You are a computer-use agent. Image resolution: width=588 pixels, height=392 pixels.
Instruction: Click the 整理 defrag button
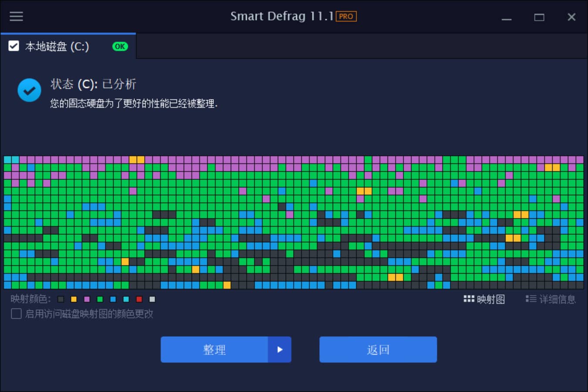214,349
